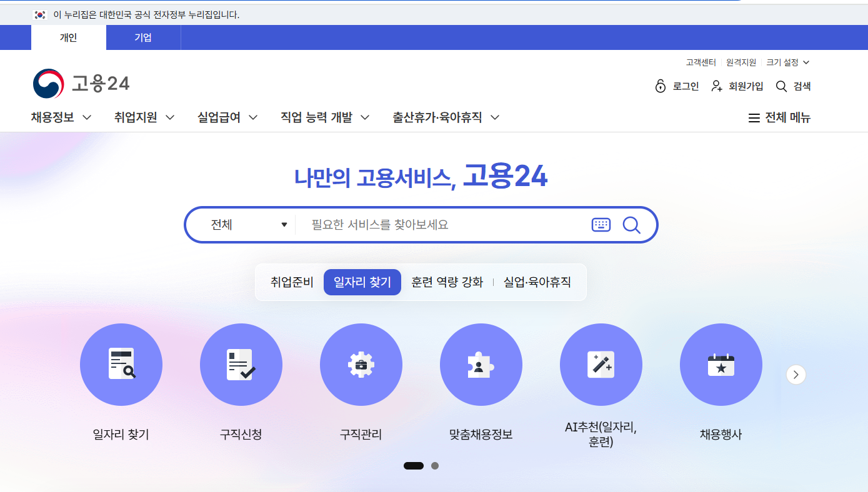Click the 구직신청 label text
The image size is (868, 492).
(241, 435)
